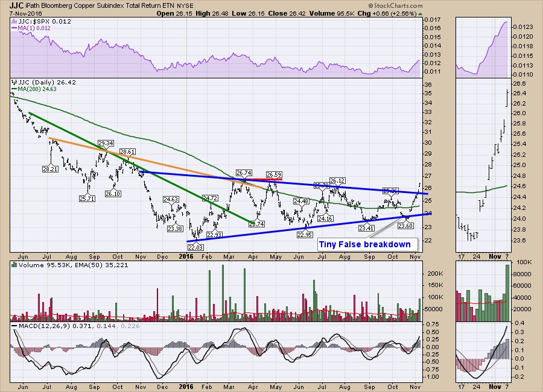543x392 pixels.
Task: Click the 28.61 price peak label
Action: (127, 152)
